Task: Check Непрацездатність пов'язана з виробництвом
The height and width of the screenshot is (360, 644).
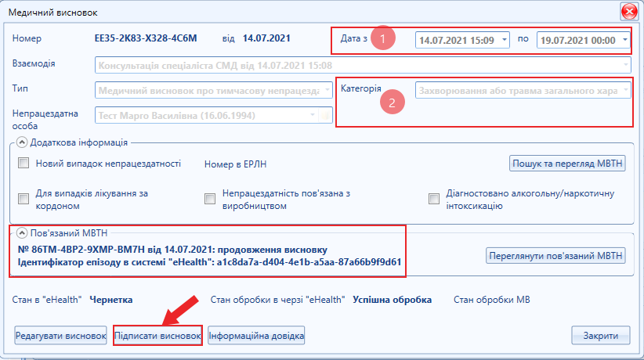Action: [x=210, y=199]
